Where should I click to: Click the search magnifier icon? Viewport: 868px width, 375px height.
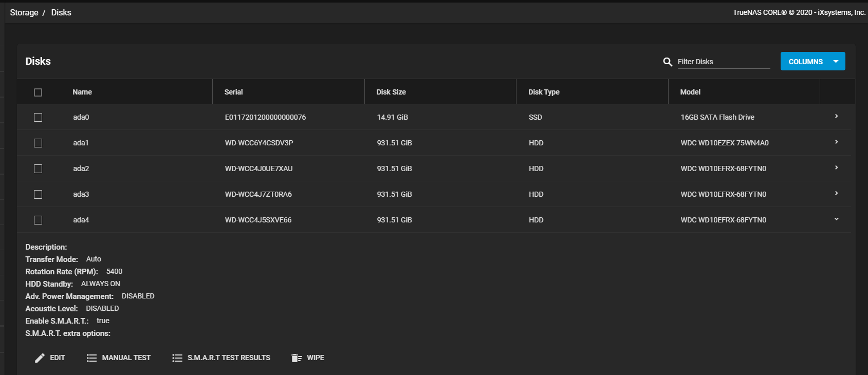668,62
